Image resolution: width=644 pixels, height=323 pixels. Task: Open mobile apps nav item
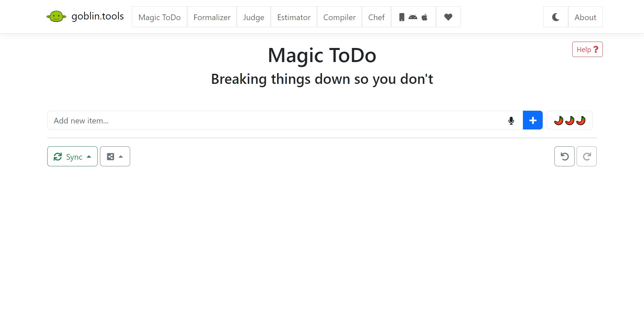click(x=414, y=17)
